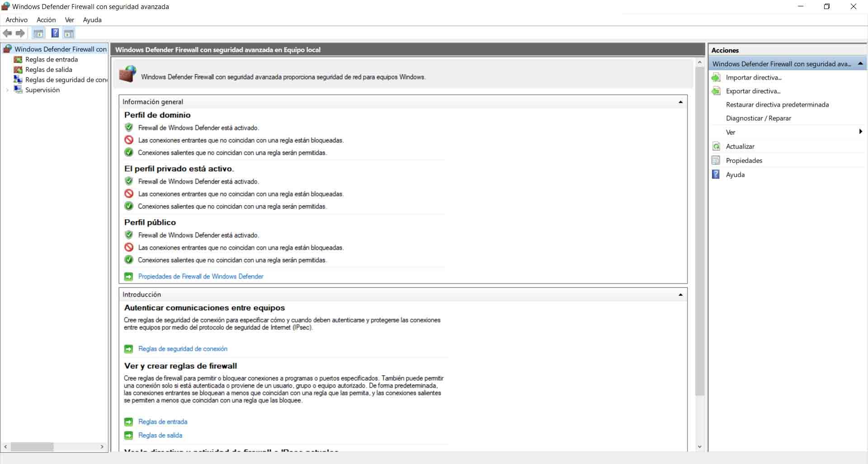The image size is (868, 464).
Task: Click the Actualizar refresh icon
Action: point(716,146)
